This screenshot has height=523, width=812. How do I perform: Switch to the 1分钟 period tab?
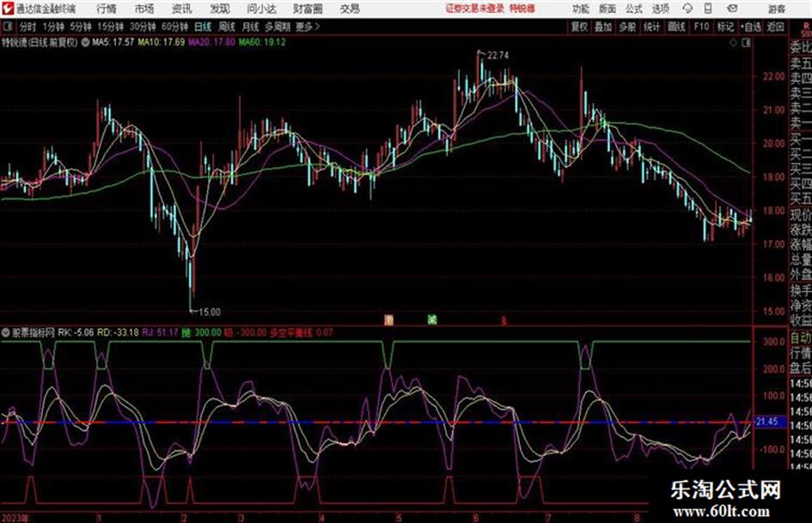click(x=53, y=27)
